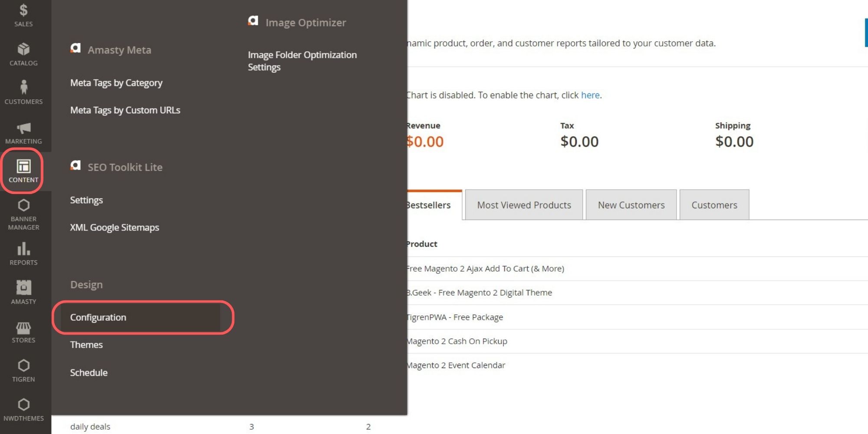Screen dimensions: 868x434
Task: Open Image Folder Optimization Settings
Action: 302,61
